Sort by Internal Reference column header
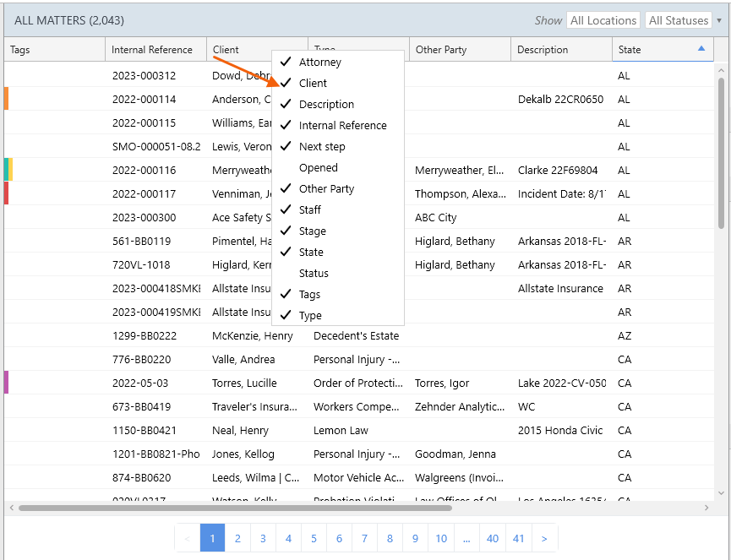 pos(155,49)
